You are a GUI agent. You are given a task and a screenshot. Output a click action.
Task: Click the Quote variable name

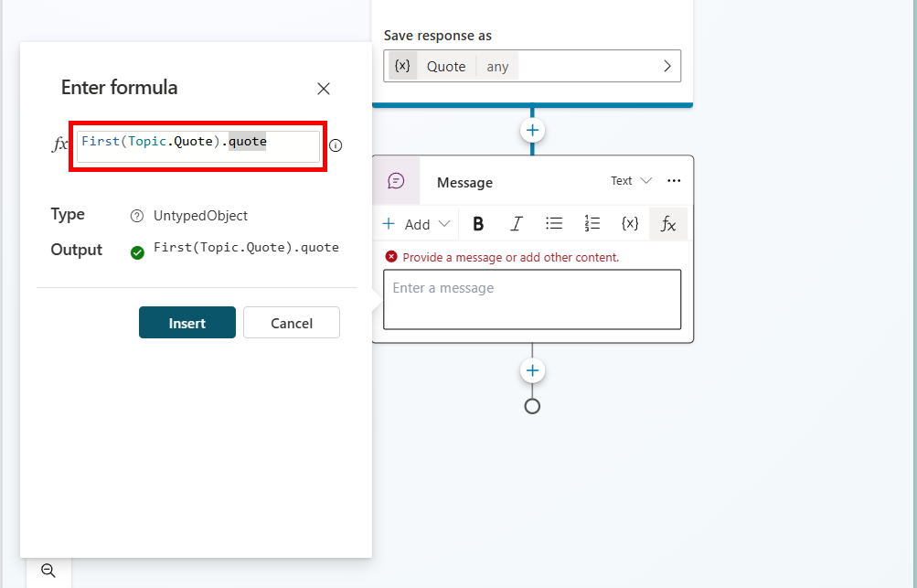(446, 67)
